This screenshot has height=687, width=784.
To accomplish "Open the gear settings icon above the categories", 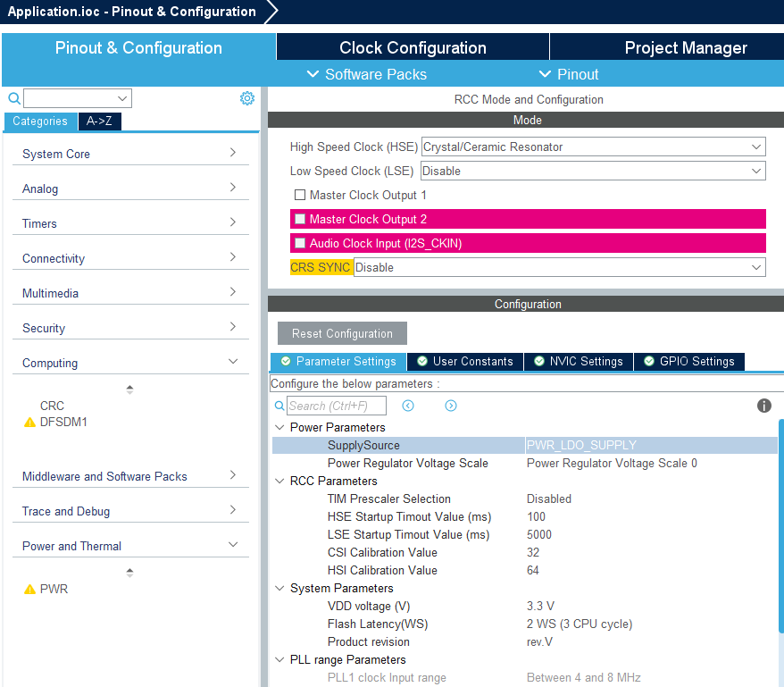I will pyautogui.click(x=247, y=98).
